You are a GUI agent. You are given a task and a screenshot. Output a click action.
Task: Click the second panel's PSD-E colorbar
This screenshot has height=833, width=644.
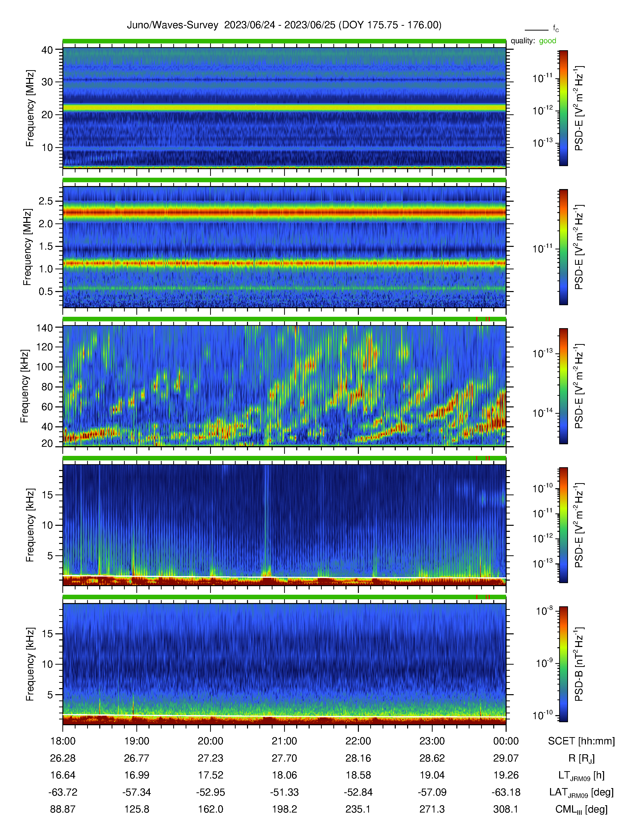(563, 247)
